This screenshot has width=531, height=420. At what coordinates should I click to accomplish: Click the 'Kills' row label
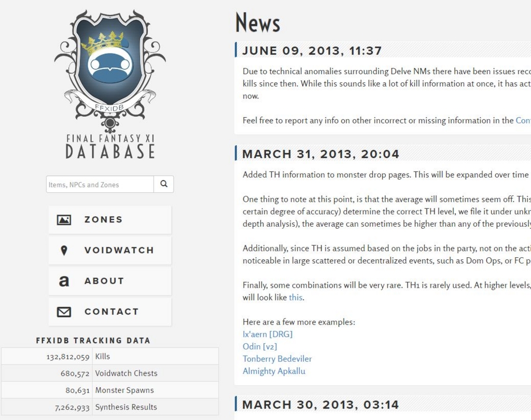coord(103,356)
